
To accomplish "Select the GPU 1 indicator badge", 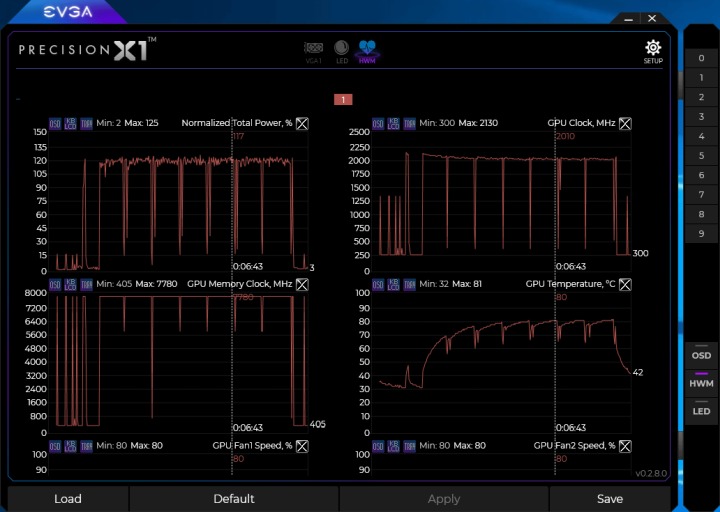I will coord(343,100).
